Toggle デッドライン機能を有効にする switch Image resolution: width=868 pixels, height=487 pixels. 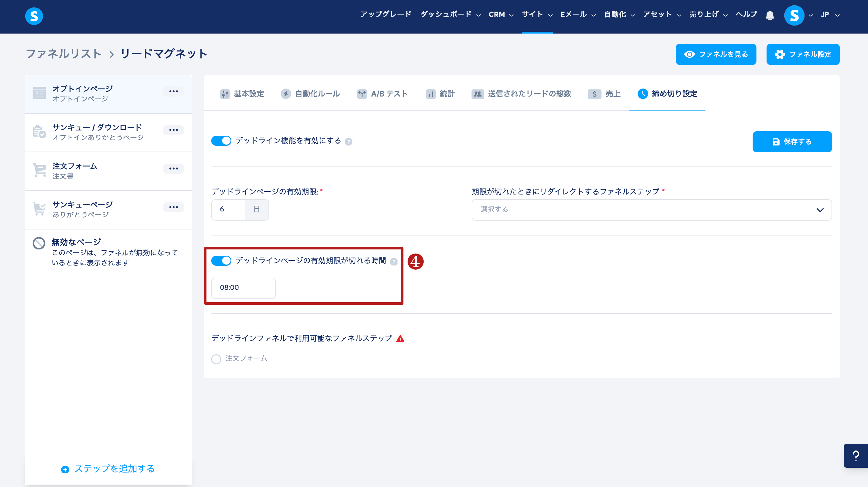tap(221, 141)
